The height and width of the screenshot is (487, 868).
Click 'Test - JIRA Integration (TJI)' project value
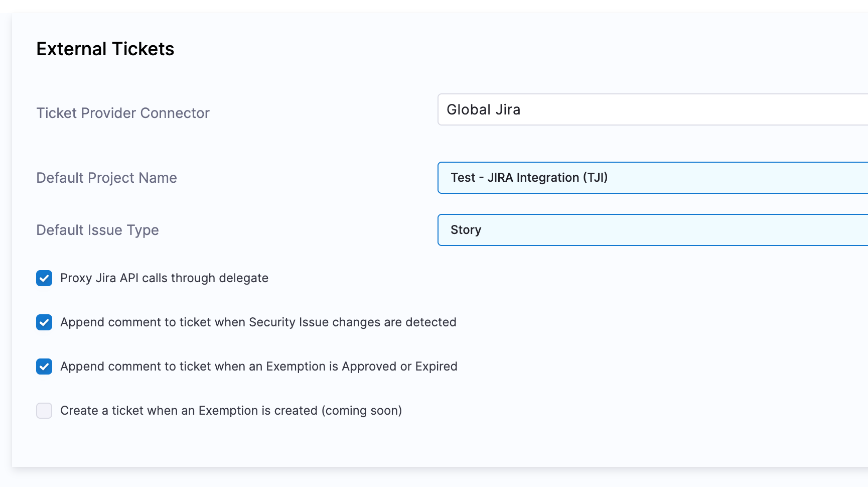pyautogui.click(x=529, y=178)
